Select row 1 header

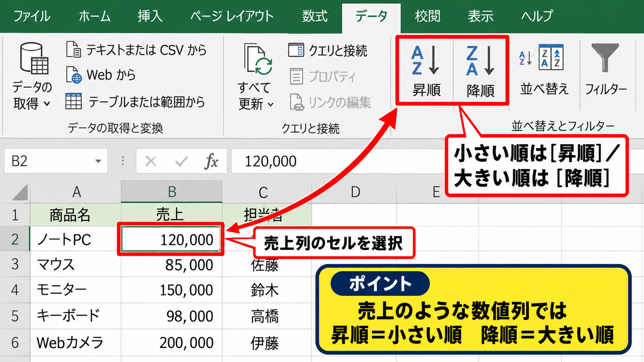tap(15, 215)
